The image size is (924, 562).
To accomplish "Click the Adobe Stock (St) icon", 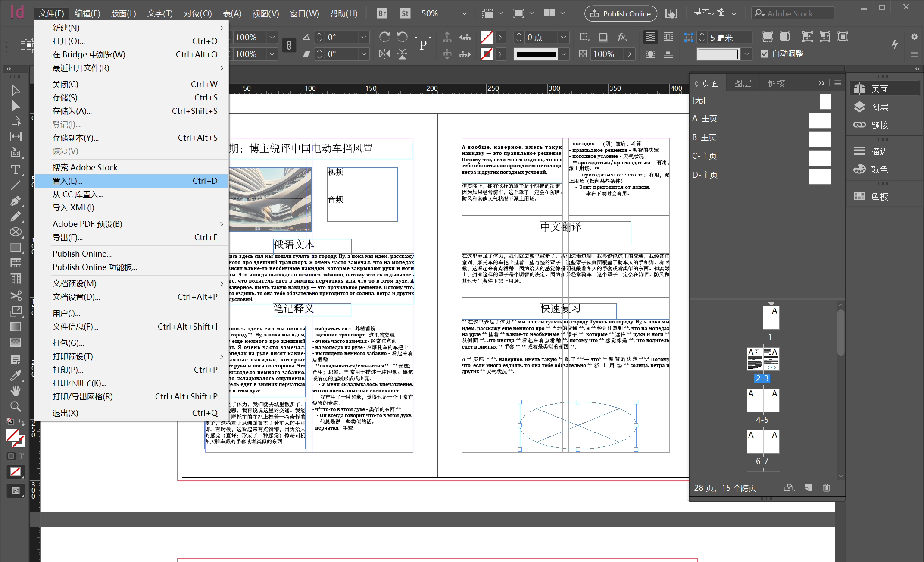I will (x=405, y=13).
